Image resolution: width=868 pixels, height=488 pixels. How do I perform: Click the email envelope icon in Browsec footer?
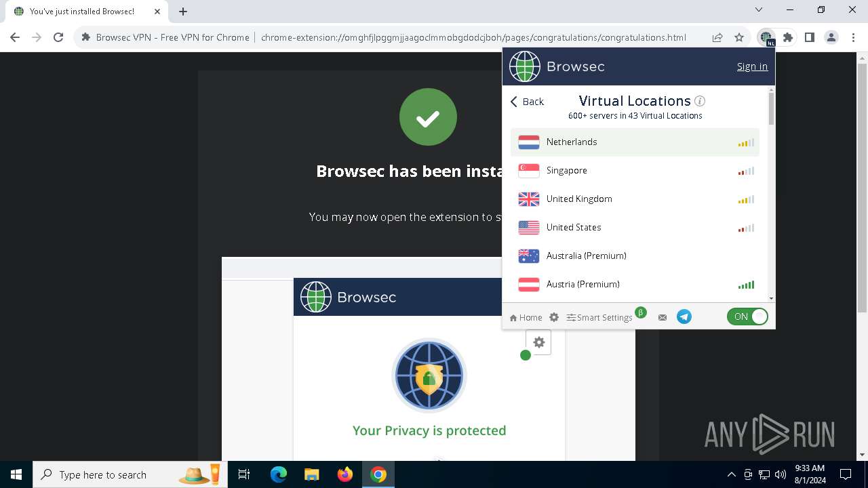(663, 317)
